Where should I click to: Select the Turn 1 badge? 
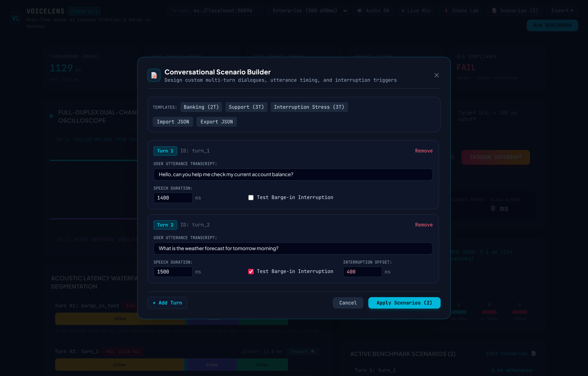click(x=165, y=151)
